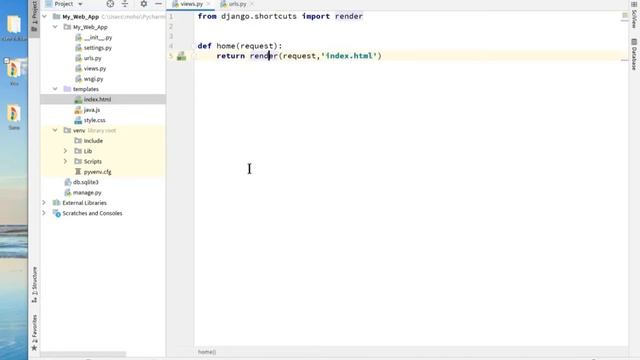Click the inspection indicator at editor top right
Viewport: 640px width, 360px height.
[624, 16]
